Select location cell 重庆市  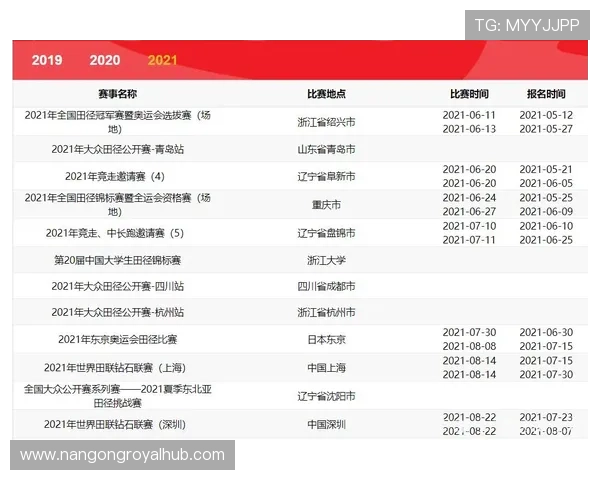point(326,205)
